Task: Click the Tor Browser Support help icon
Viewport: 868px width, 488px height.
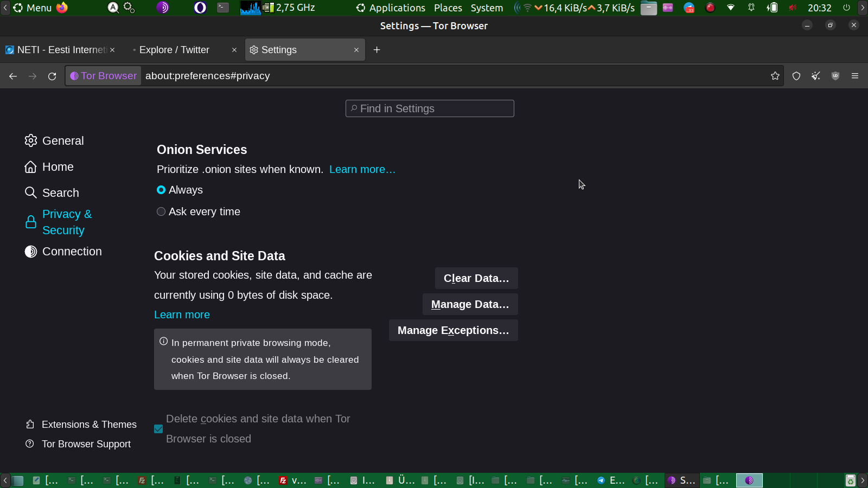Action: tap(30, 444)
